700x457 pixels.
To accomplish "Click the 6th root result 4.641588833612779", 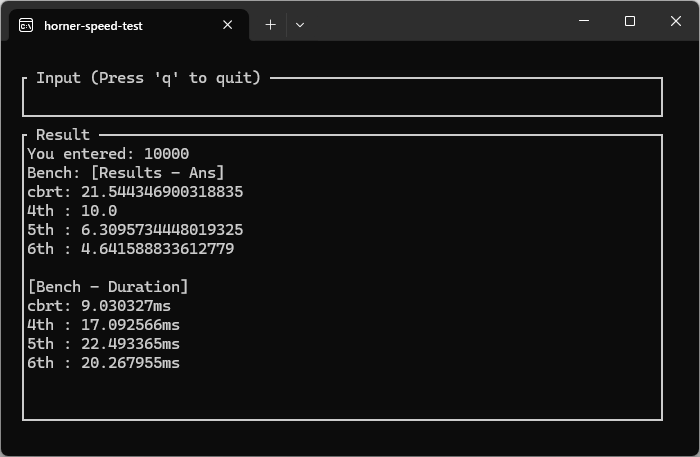I will 158,249.
